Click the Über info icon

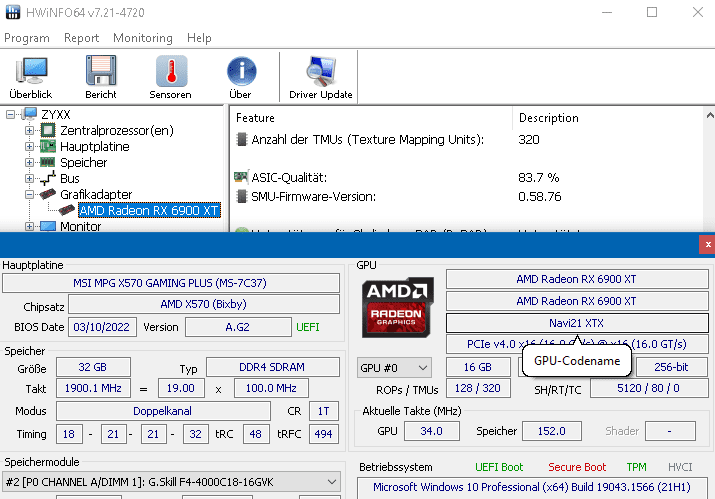click(x=241, y=71)
